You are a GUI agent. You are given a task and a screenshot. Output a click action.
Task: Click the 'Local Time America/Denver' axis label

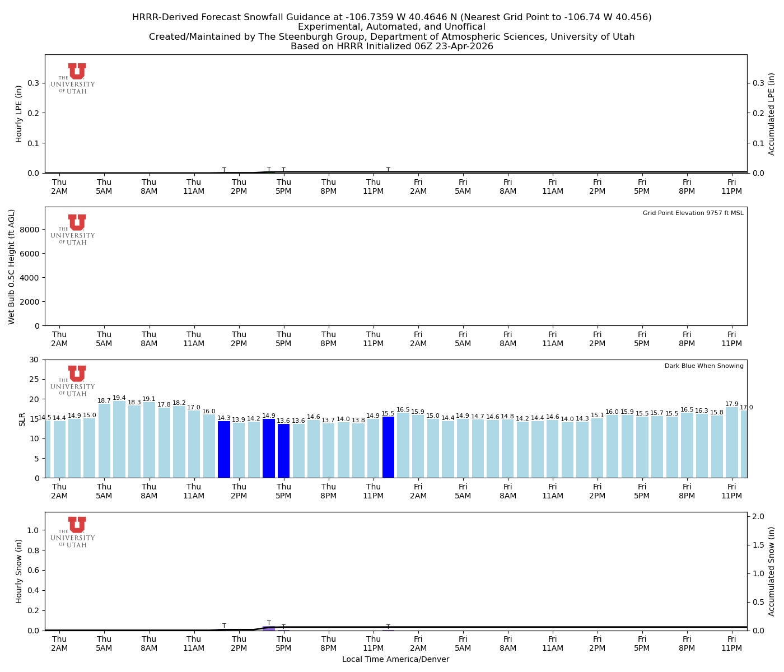[x=395, y=660]
